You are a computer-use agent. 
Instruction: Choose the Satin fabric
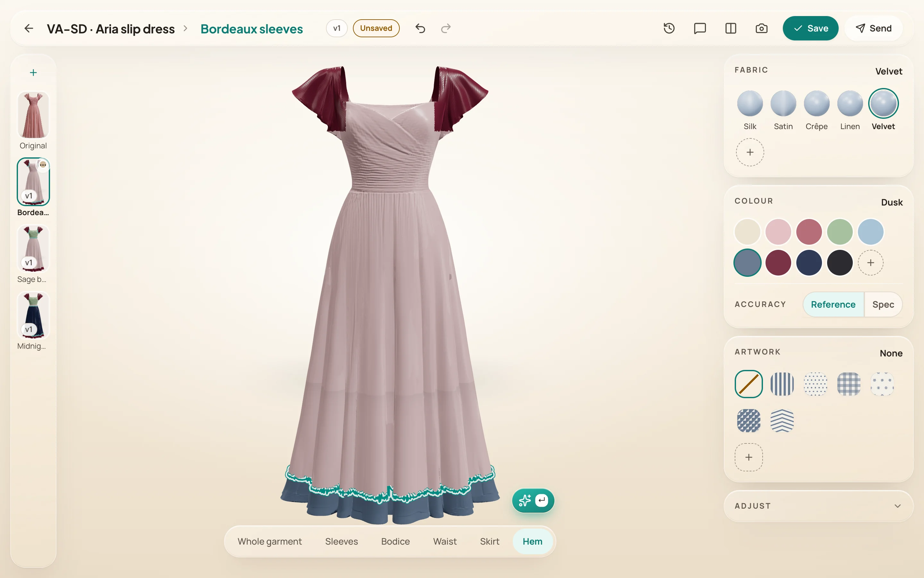pos(783,111)
